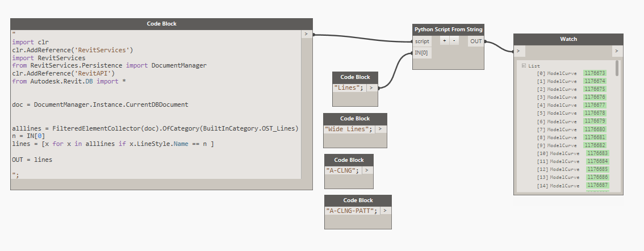This screenshot has height=251, width=644.
Task: Click the element ID 1176685 in Watch
Action: [597, 169]
